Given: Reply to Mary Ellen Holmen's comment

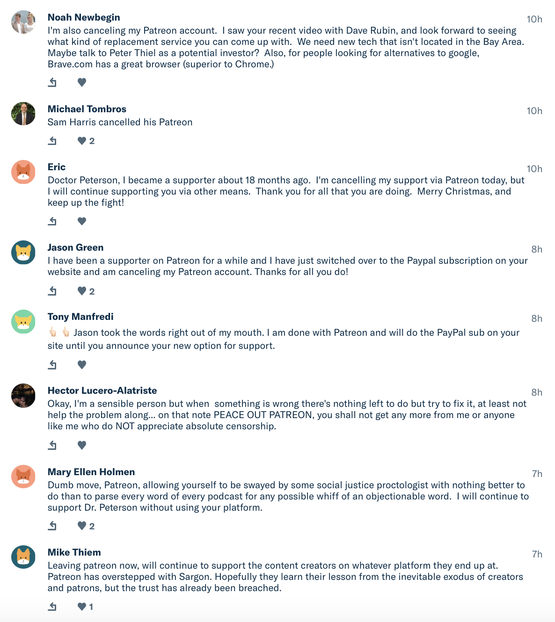Looking at the screenshot, I should (x=52, y=526).
